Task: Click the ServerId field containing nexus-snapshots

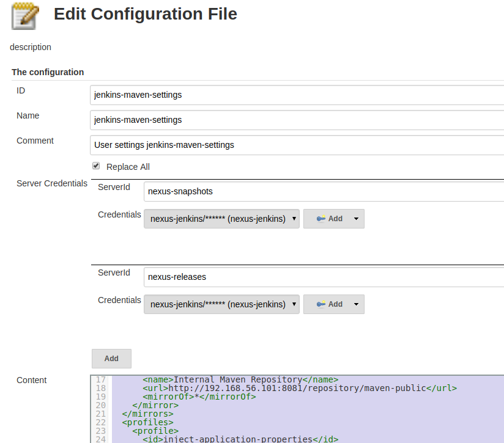Action: (x=324, y=192)
